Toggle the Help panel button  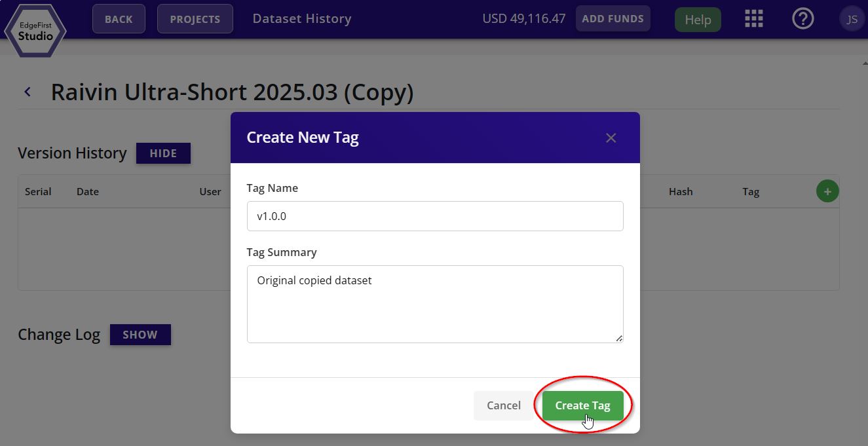pos(697,19)
